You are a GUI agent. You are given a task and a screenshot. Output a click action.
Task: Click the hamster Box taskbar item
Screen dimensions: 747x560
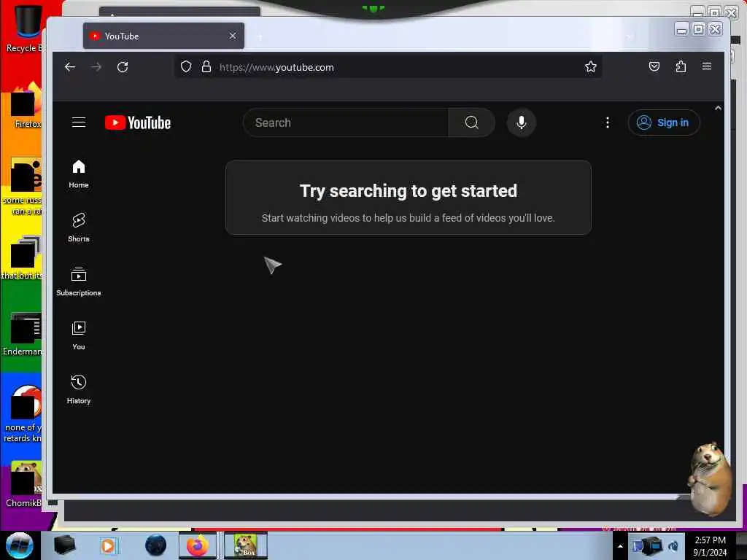pos(245,545)
